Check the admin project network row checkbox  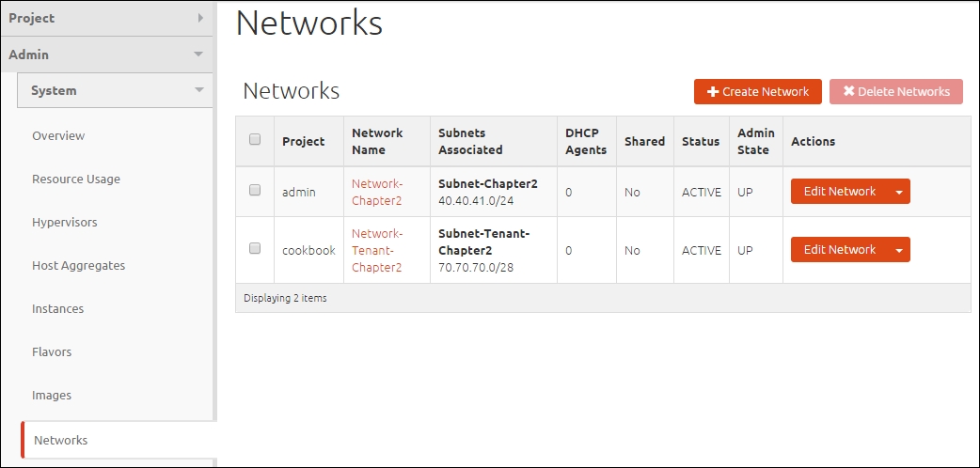[x=254, y=190]
